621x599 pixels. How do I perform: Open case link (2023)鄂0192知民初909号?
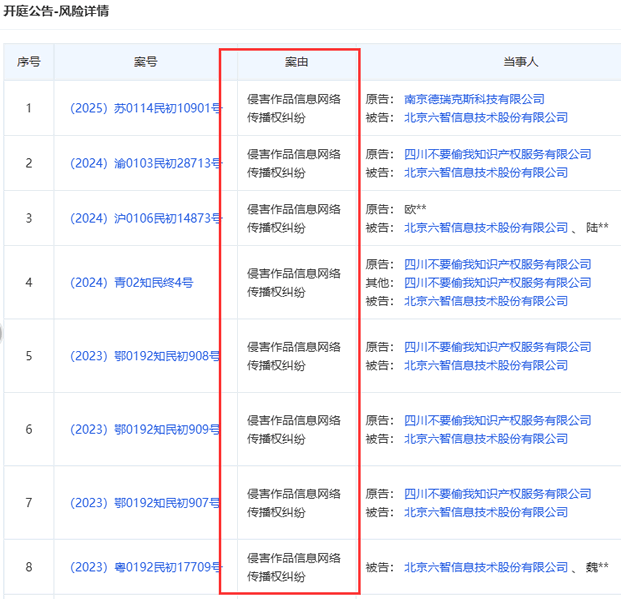point(145,429)
